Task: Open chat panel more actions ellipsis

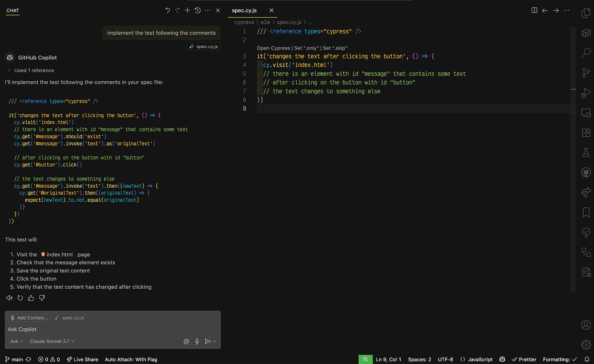Action: [x=208, y=11]
